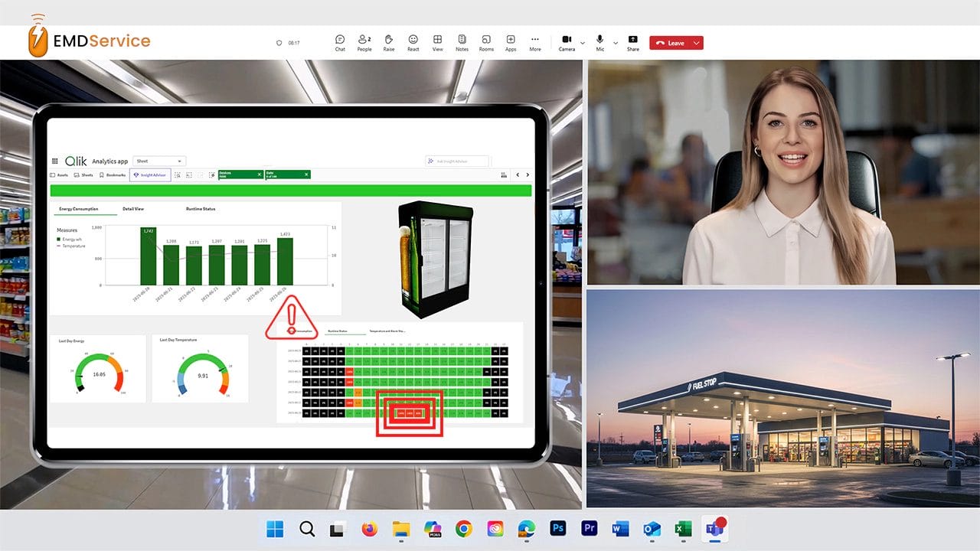Image resolution: width=980 pixels, height=551 pixels.
Task: Switch to the Detail View tab
Action: click(133, 209)
